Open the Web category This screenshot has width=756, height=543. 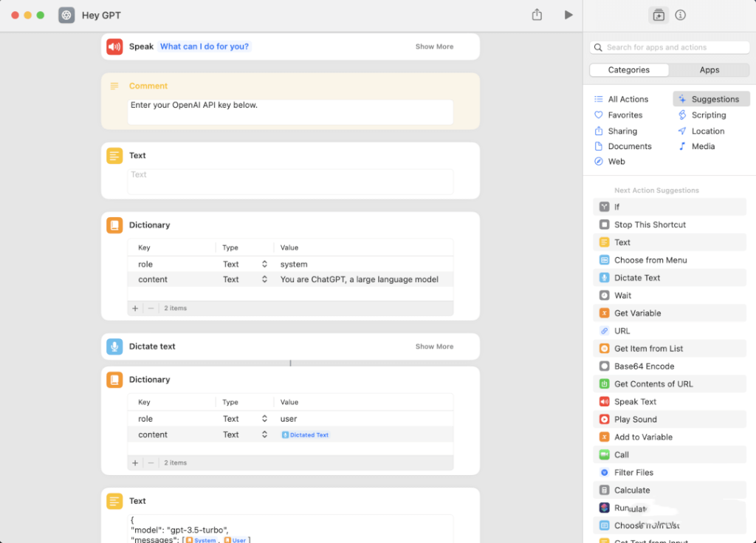coord(610,161)
